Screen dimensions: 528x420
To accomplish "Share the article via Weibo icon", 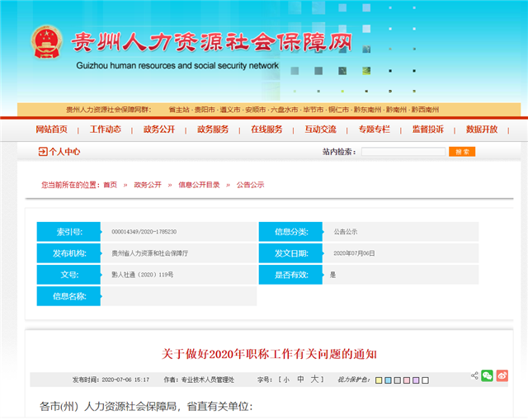I will pos(502,375).
